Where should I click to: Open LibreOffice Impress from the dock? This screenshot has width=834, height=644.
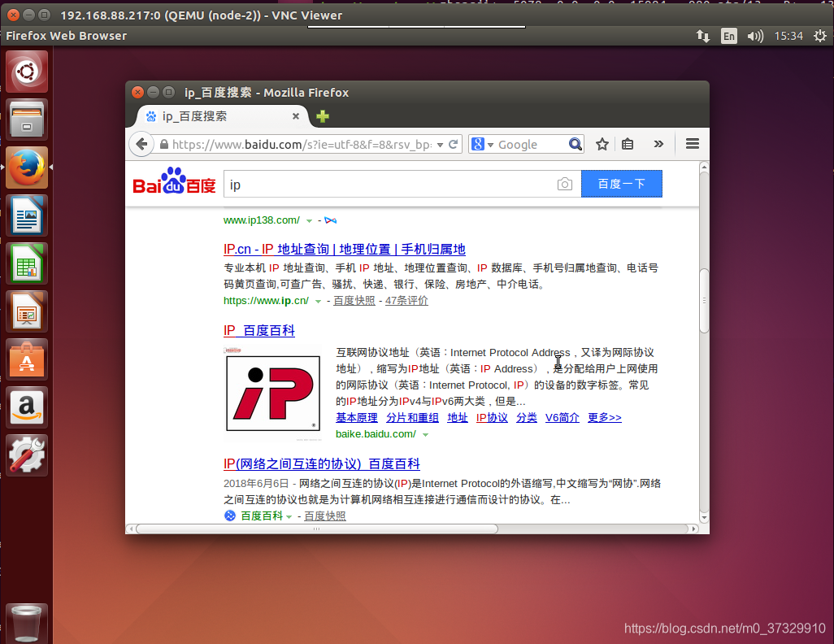click(27, 311)
